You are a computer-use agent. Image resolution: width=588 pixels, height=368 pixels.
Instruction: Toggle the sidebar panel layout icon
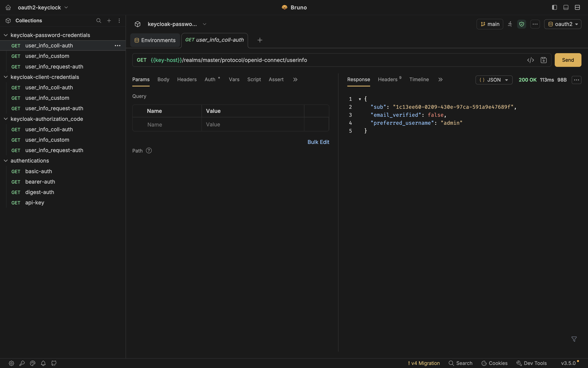coord(555,8)
